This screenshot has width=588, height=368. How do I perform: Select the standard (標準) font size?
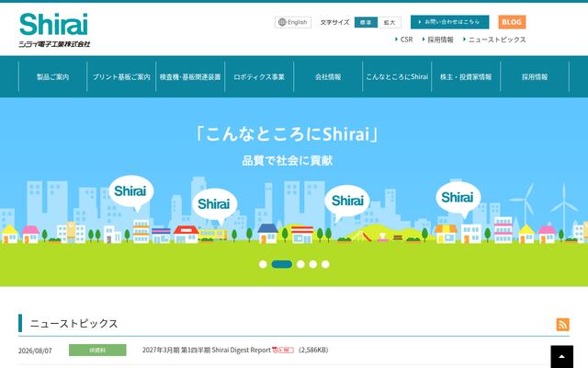[x=366, y=22]
